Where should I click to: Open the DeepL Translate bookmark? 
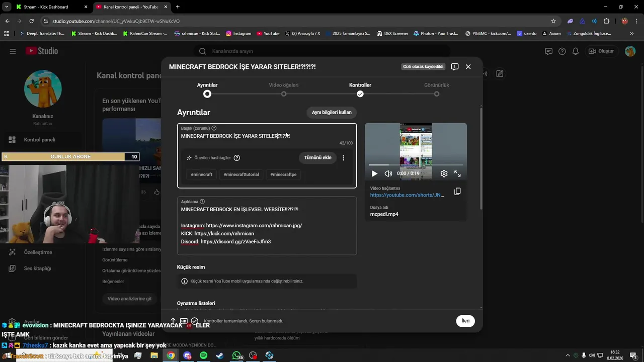42,34
